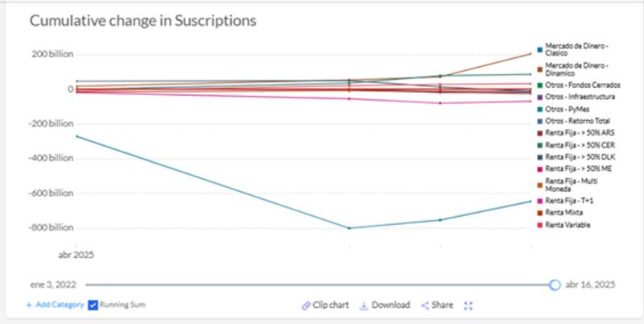This screenshot has width=644, height=324.
Task: Click the Download button label
Action: click(391, 305)
